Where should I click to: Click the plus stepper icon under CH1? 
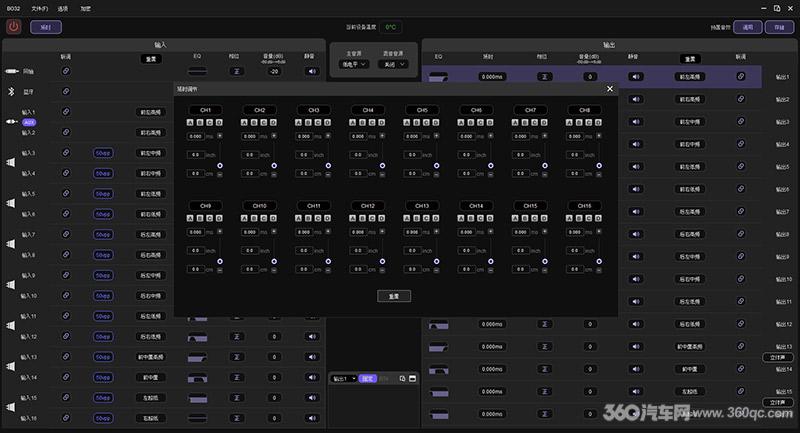click(x=220, y=136)
